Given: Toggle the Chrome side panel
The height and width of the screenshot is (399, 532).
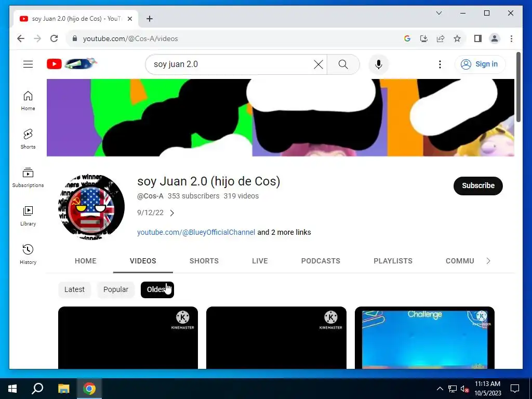Looking at the screenshot, I should 478,38.
